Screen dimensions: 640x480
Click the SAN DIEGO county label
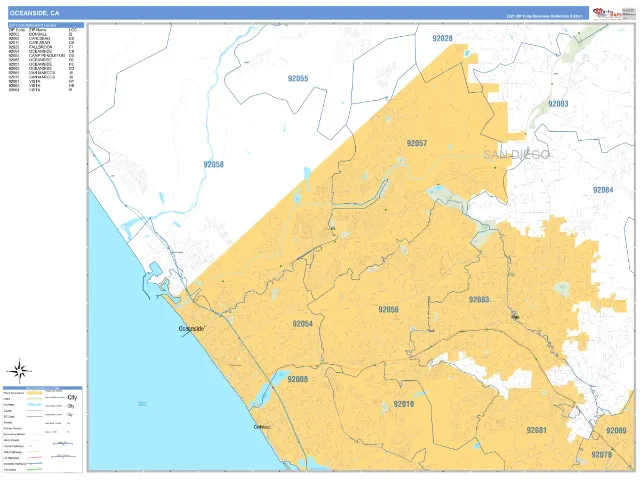point(517,155)
